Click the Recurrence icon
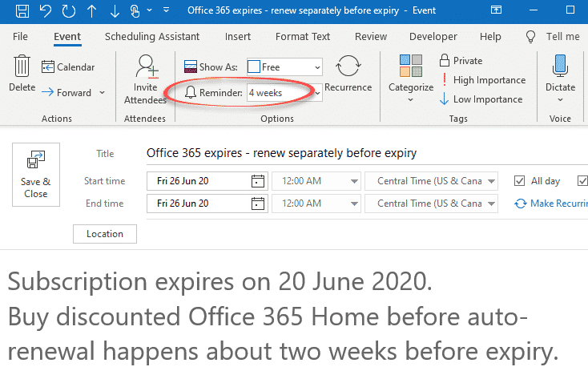Viewport: 588px width, 383px height. [x=348, y=66]
